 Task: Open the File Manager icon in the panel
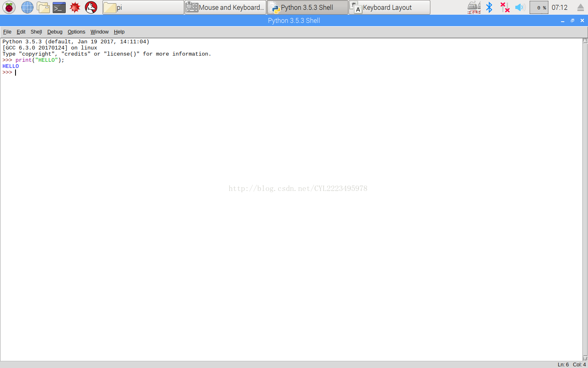43,7
